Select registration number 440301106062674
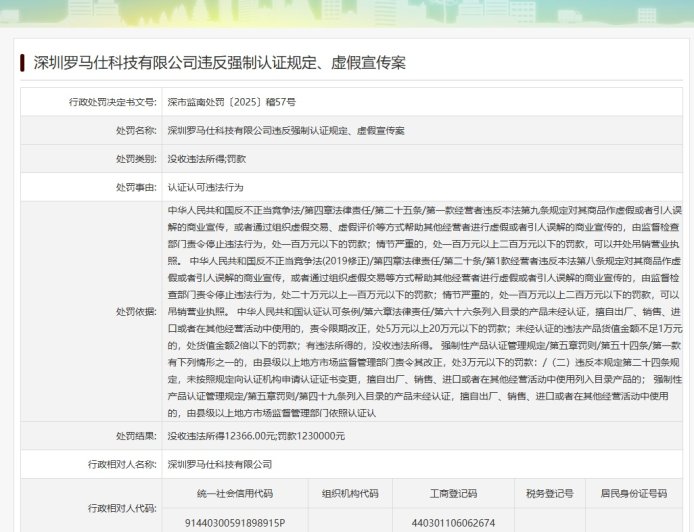 pyautogui.click(x=453, y=523)
